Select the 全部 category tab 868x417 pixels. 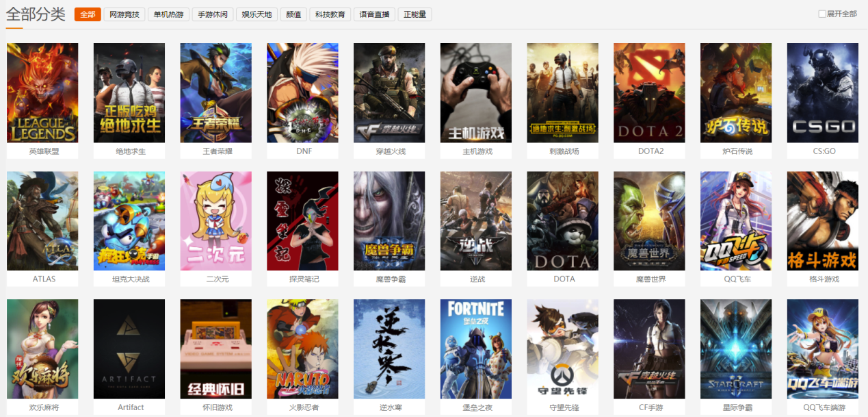tap(88, 14)
